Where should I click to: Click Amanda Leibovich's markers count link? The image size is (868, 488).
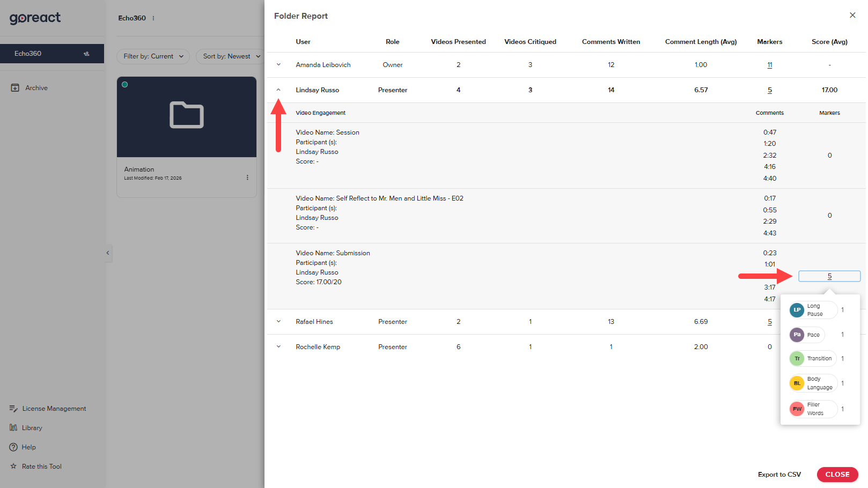coord(769,65)
